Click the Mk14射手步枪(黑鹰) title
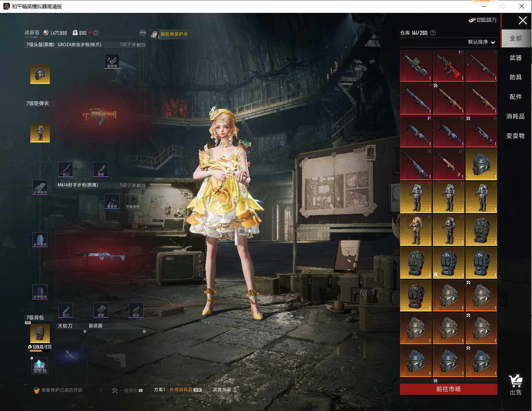The image size is (532, 411). tap(78, 185)
